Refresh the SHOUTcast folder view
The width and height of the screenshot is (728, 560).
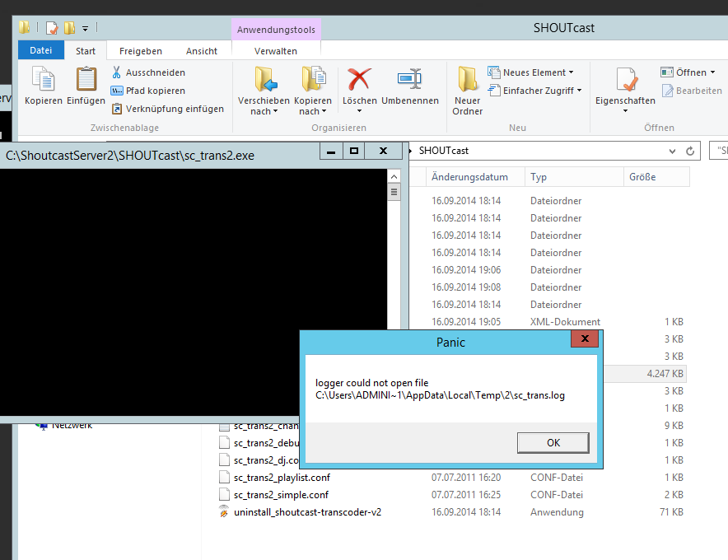tap(690, 151)
